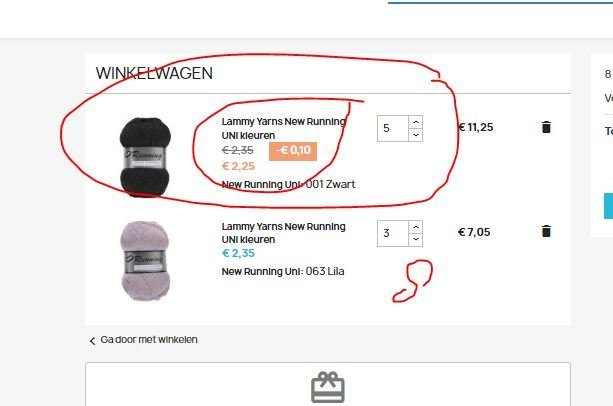Click the orange -€0,10 discount badge
The height and width of the screenshot is (406, 613).
pos(293,151)
